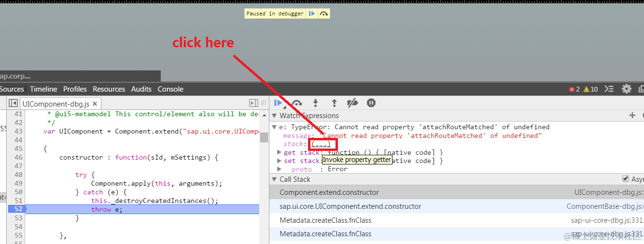This screenshot has width=644, height=244.
Task: Collapse the e: TypeError watch entry
Action: pos(274,127)
